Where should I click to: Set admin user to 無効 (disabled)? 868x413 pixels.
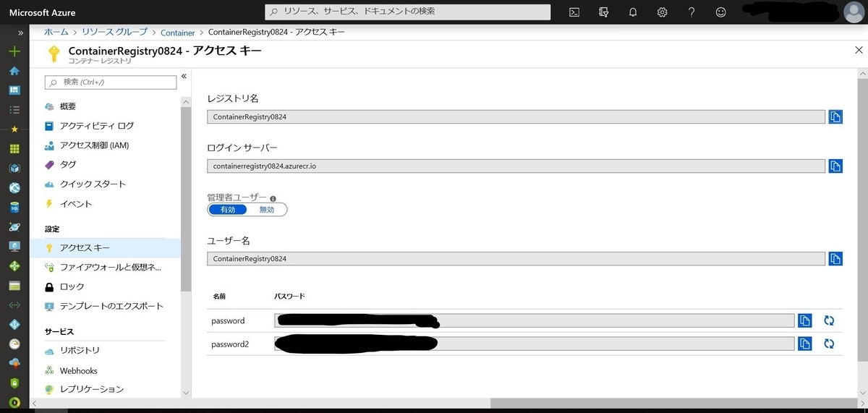[x=267, y=210]
